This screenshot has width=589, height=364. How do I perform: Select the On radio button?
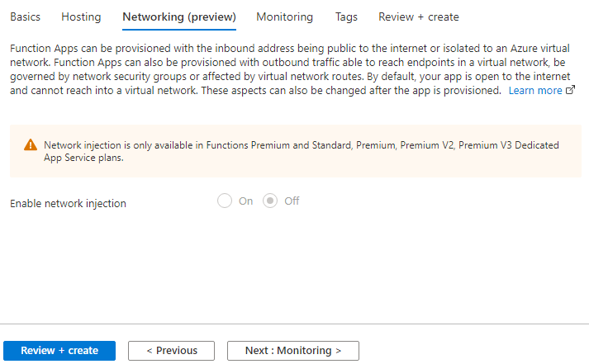(x=225, y=201)
